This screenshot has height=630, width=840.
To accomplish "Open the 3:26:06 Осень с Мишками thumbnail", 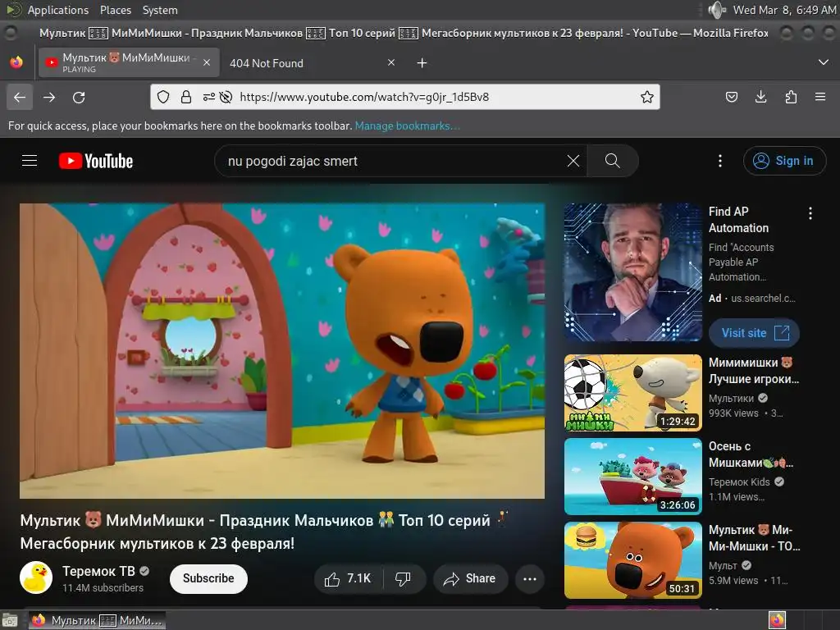I will [632, 477].
